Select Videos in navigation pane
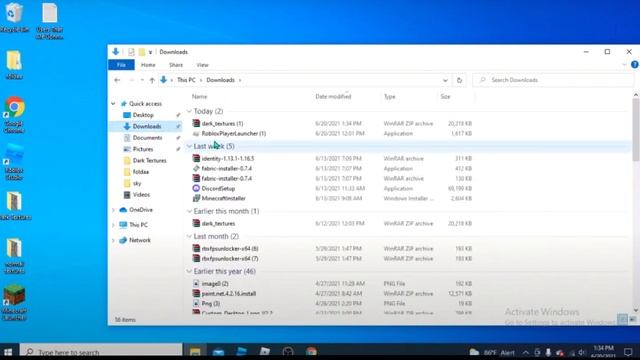 (x=141, y=195)
